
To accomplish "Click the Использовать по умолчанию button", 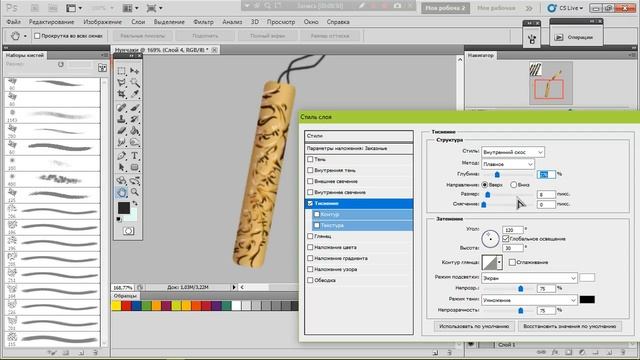I will (474, 326).
